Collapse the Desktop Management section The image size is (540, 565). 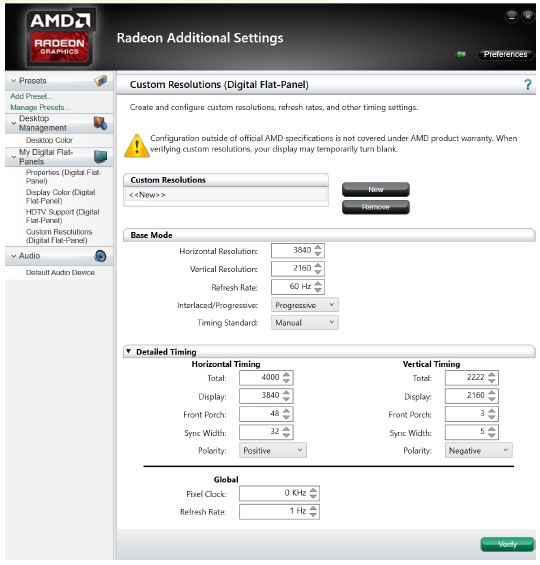coord(14,123)
